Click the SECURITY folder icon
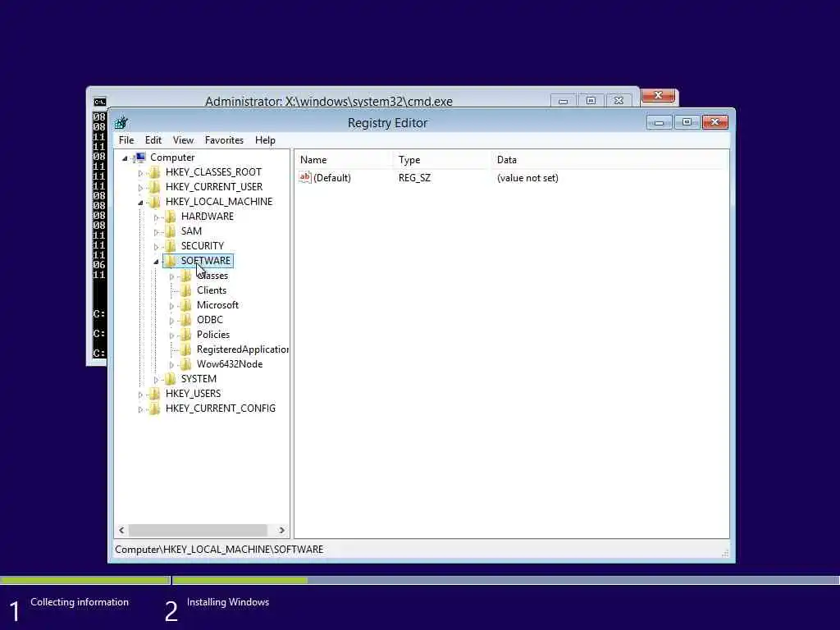Viewport: 840px width, 630px height. click(x=171, y=246)
